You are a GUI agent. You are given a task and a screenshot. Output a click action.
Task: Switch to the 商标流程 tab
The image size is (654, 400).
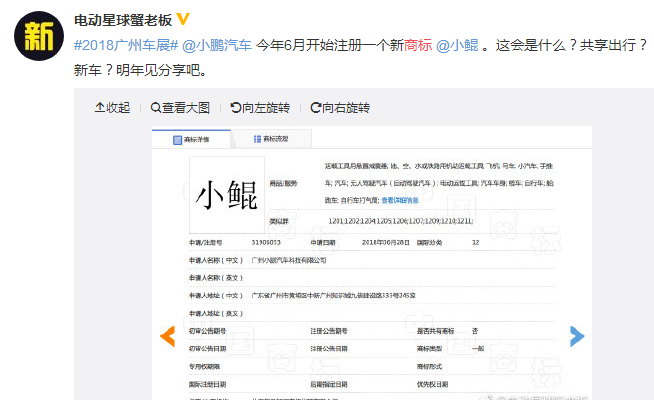tap(271, 138)
